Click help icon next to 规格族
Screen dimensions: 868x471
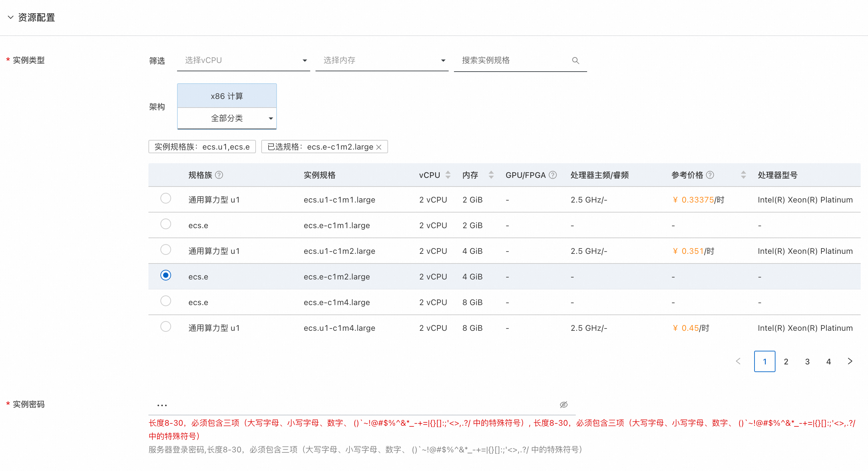pos(219,175)
